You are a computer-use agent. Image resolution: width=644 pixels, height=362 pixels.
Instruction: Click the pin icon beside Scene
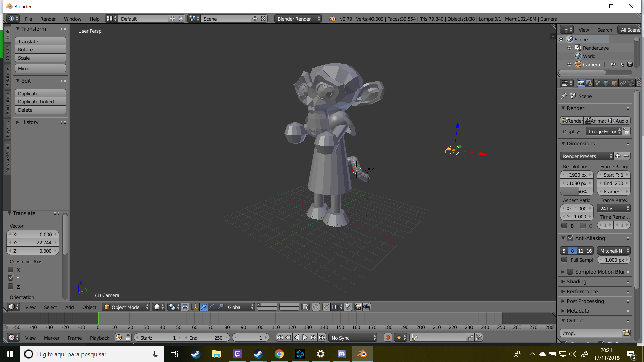click(x=564, y=96)
